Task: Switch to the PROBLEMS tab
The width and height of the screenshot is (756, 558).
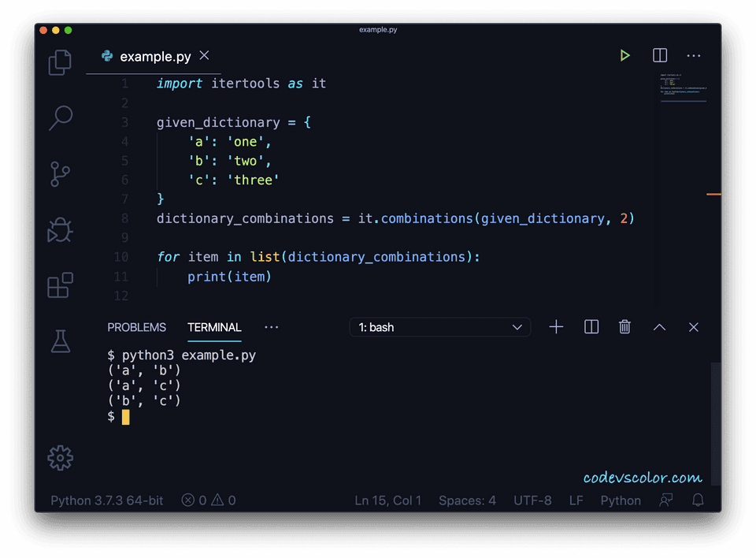Action: [x=136, y=327]
